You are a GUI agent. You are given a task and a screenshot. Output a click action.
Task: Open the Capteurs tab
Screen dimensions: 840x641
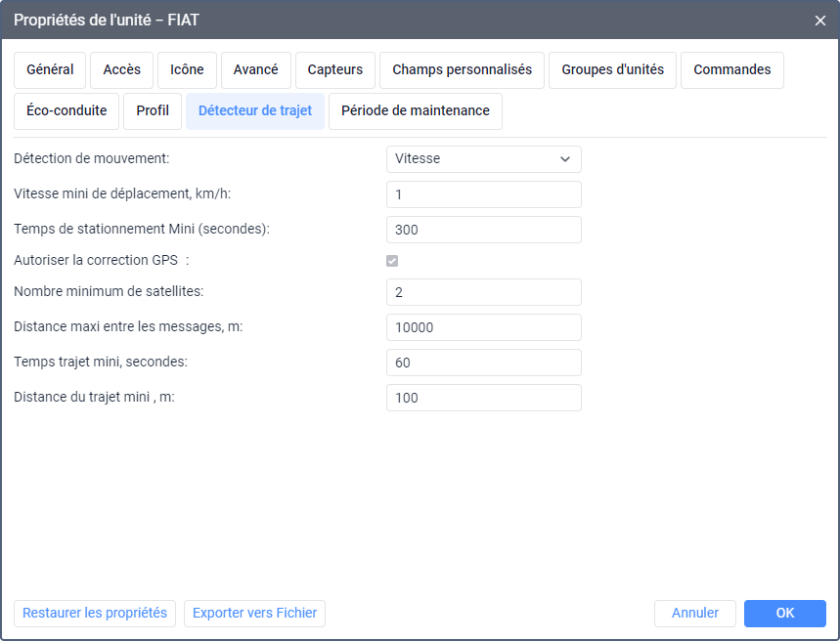pos(335,70)
